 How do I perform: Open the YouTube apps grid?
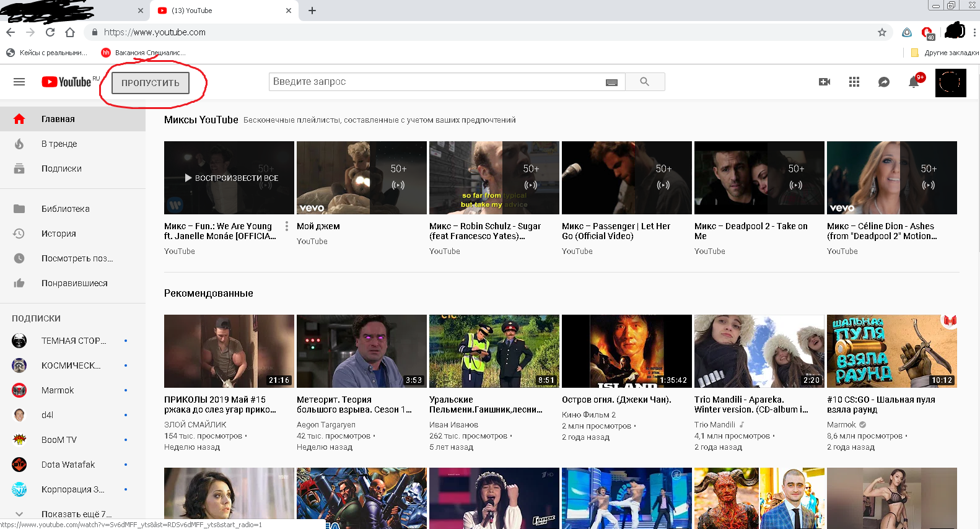[x=854, y=82]
